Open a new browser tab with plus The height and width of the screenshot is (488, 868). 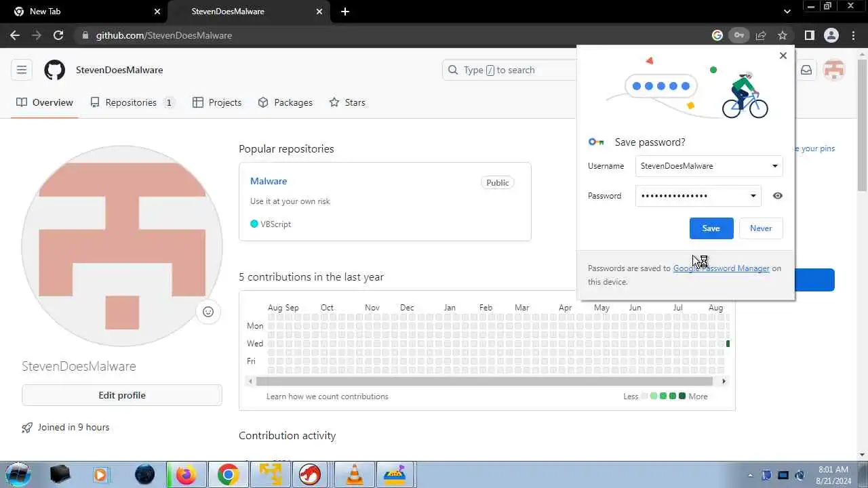(345, 12)
